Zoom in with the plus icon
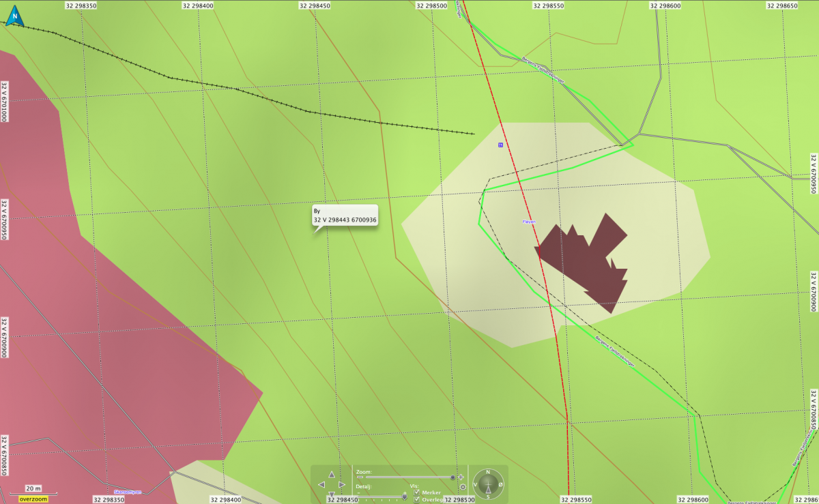This screenshot has height=504, width=819. [461, 477]
